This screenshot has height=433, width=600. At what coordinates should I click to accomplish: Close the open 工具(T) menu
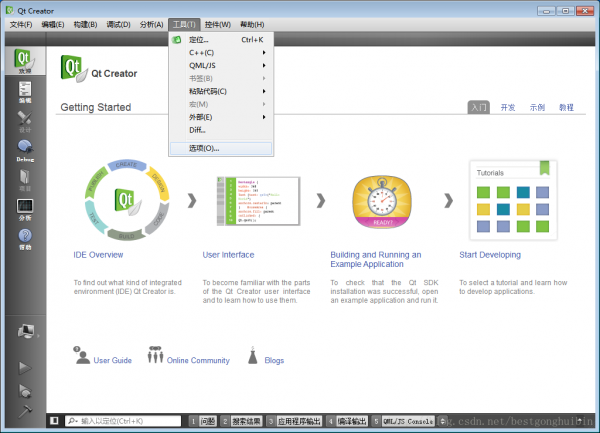click(184, 24)
